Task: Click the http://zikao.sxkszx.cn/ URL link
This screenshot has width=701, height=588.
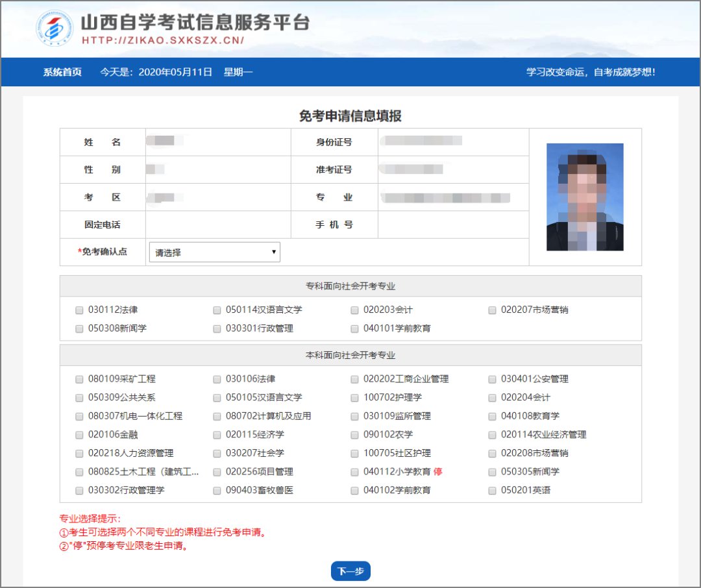Action: [162, 40]
